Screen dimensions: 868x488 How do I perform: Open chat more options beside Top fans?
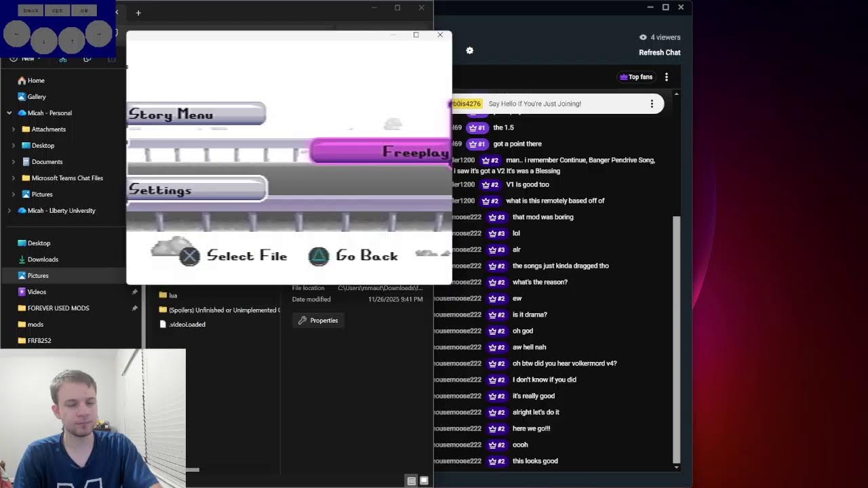click(x=667, y=77)
